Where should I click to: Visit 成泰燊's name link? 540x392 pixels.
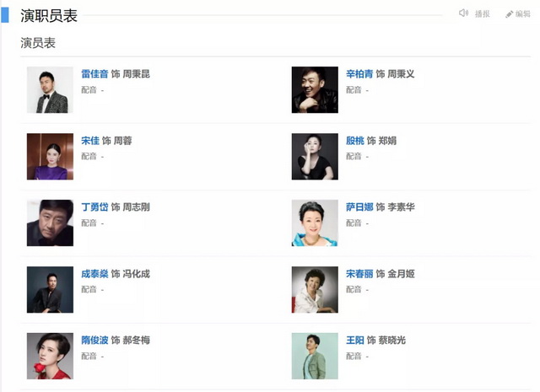pyautogui.click(x=94, y=274)
